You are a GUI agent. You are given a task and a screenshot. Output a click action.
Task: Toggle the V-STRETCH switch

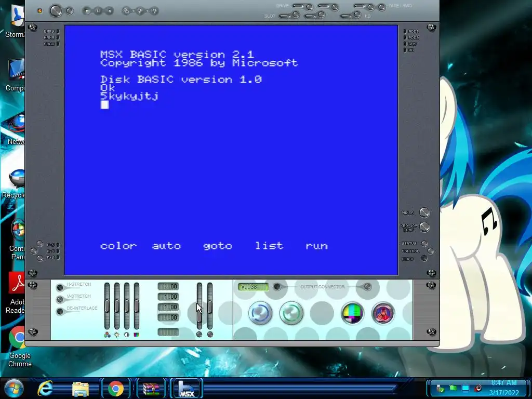tap(60, 300)
